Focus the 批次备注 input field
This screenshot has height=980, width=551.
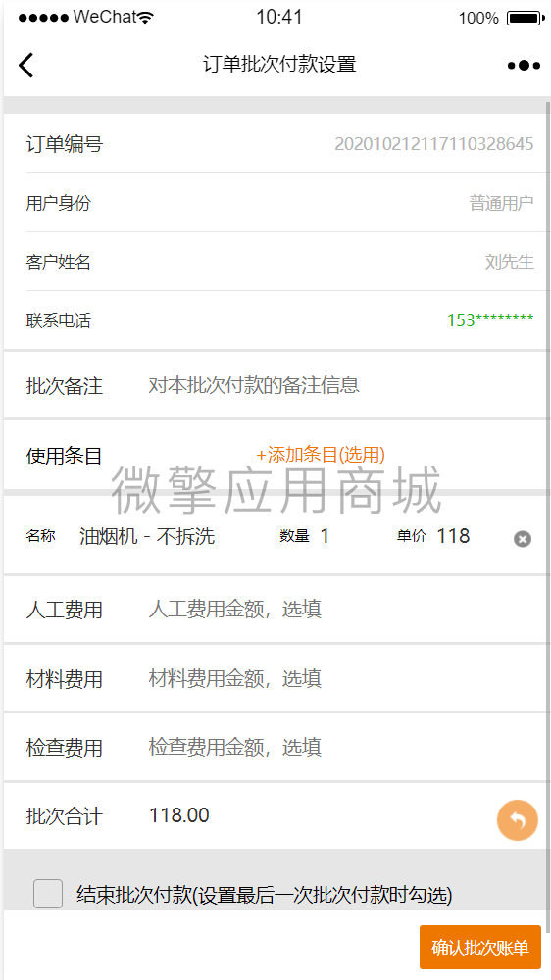click(341, 385)
